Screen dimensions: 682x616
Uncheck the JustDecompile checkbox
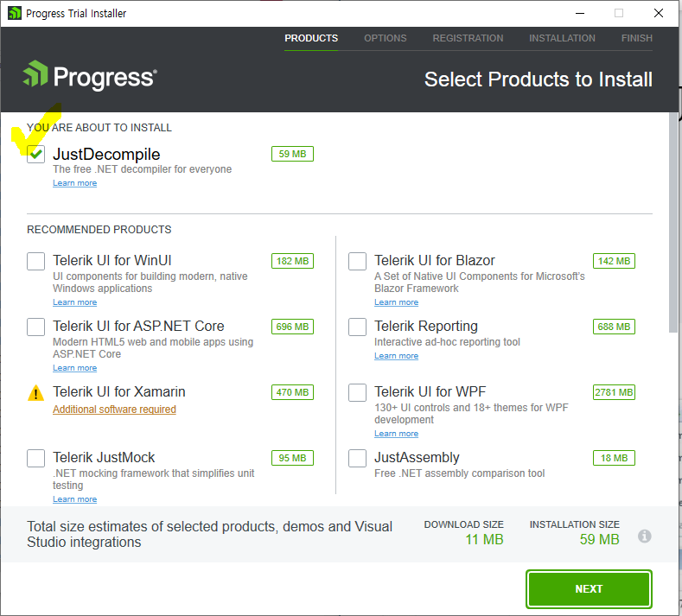35,154
